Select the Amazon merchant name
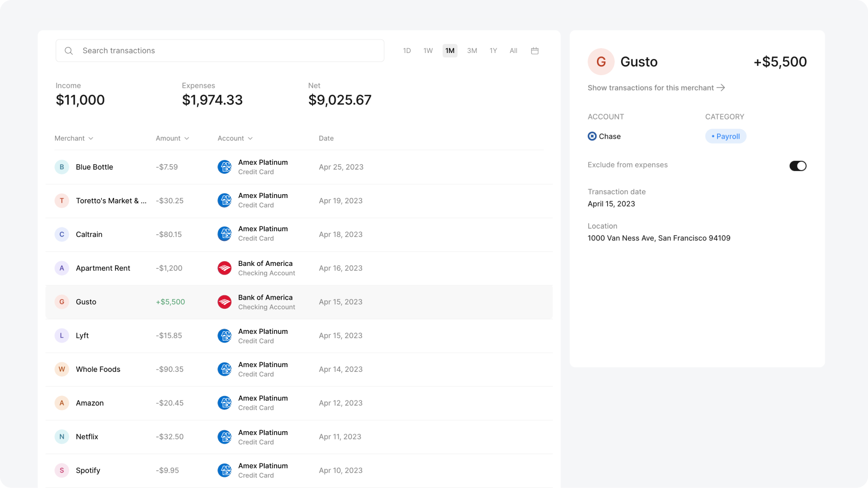Viewport: 868px width, 488px height. pyautogui.click(x=90, y=403)
